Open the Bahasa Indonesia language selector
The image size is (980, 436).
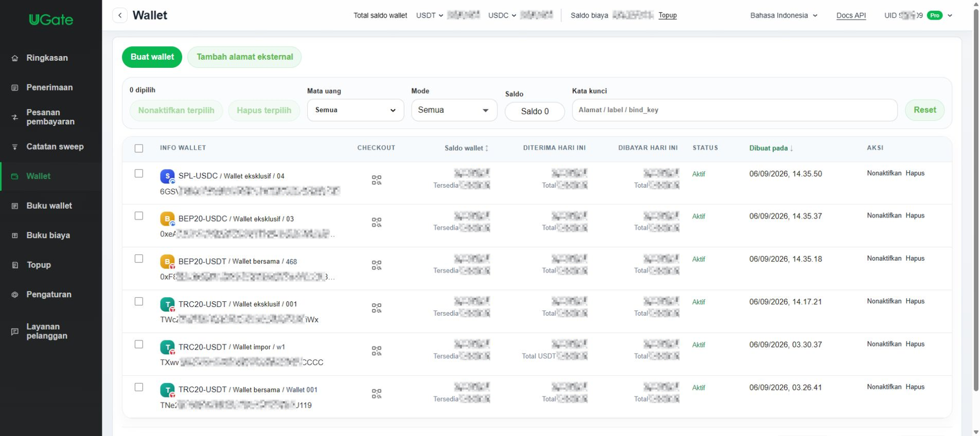tap(783, 15)
